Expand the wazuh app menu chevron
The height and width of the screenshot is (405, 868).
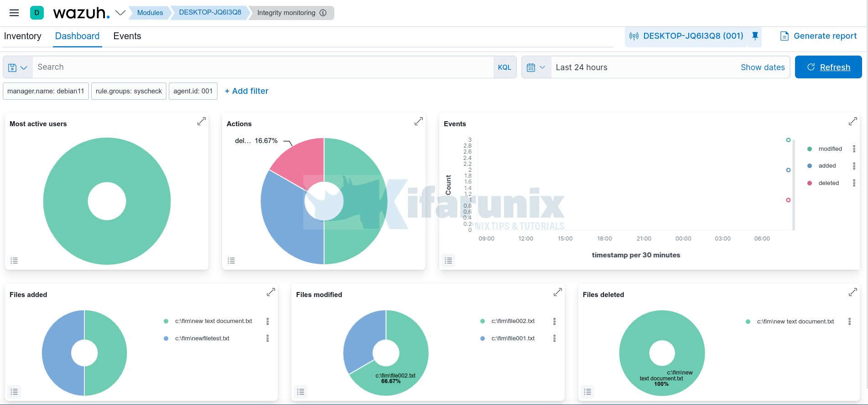120,13
